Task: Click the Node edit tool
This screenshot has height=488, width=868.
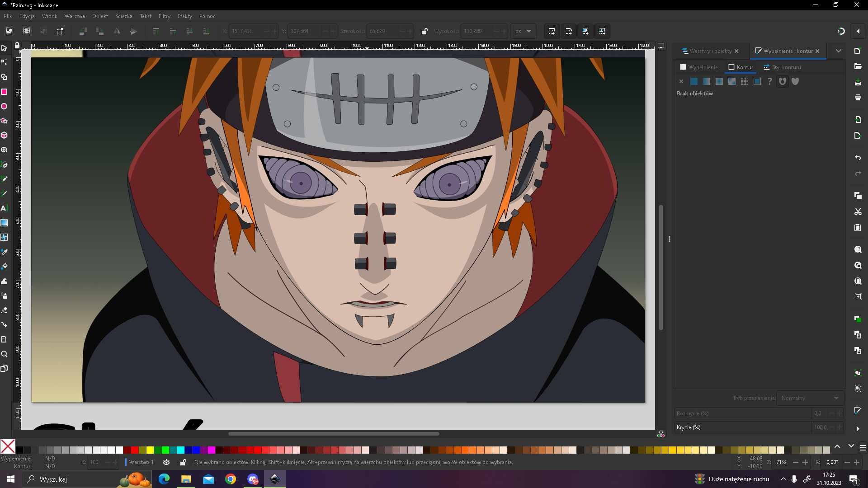Action: click(4, 62)
